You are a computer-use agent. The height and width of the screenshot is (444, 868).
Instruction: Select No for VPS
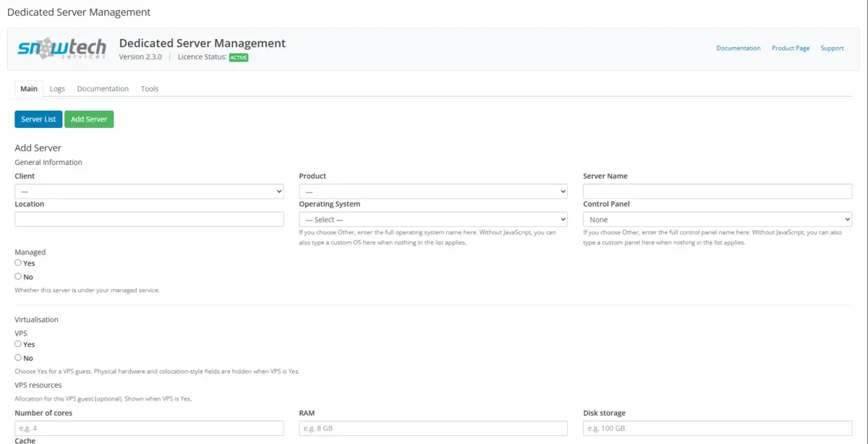[18, 357]
